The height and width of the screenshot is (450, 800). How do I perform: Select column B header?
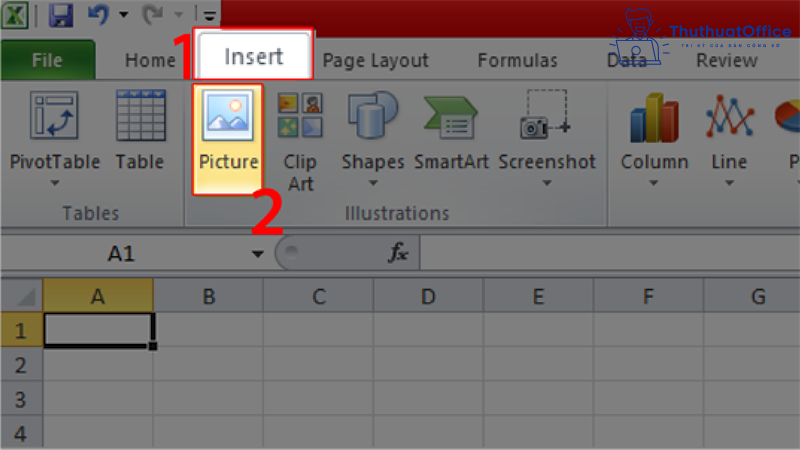pyautogui.click(x=208, y=296)
